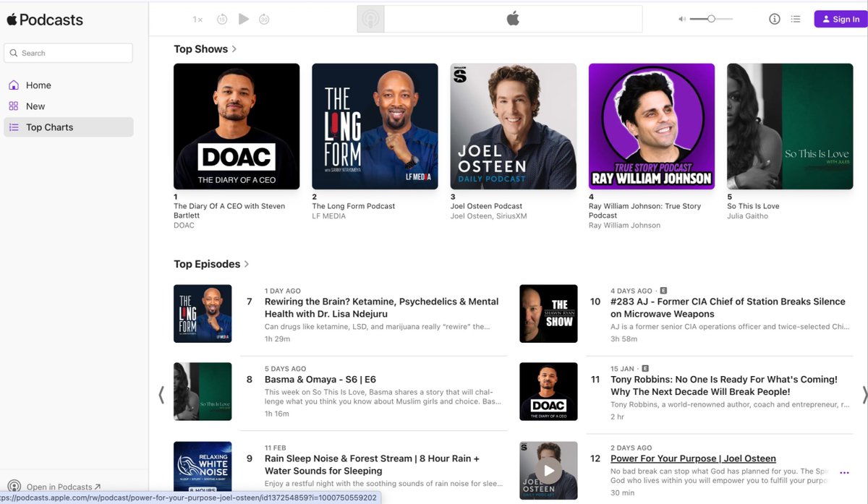Click Joel Osteen, SiriusXM author text

490,215
